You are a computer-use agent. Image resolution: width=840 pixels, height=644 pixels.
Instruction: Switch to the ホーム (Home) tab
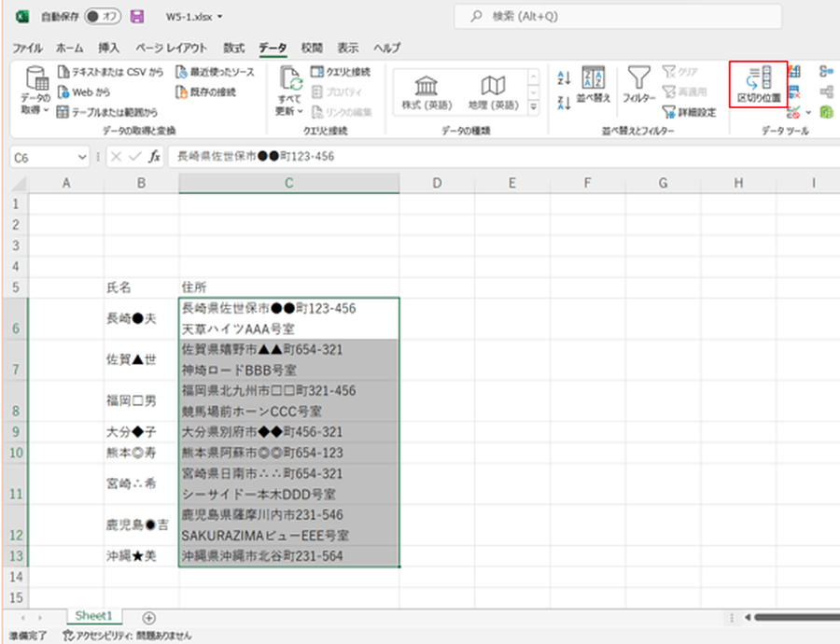point(70,49)
